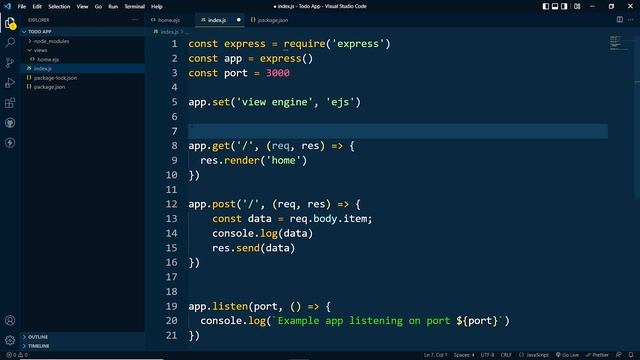Place cursor on empty line 7

click(x=398, y=131)
